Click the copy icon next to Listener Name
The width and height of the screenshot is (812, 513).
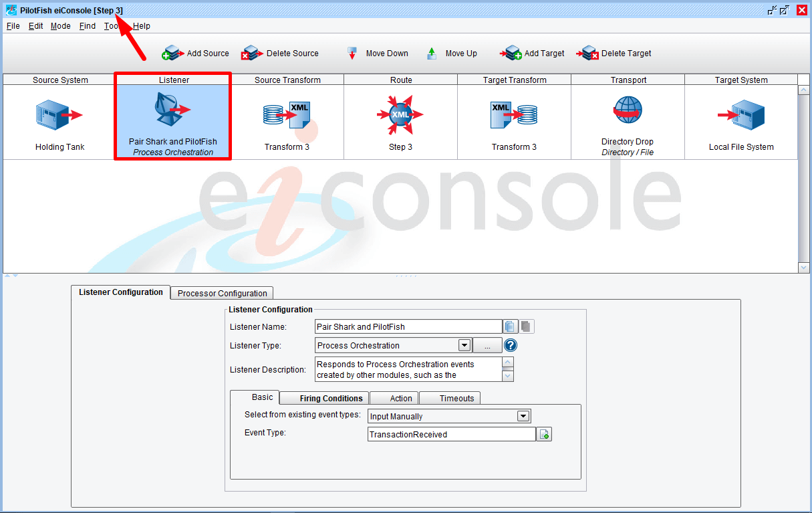(511, 326)
